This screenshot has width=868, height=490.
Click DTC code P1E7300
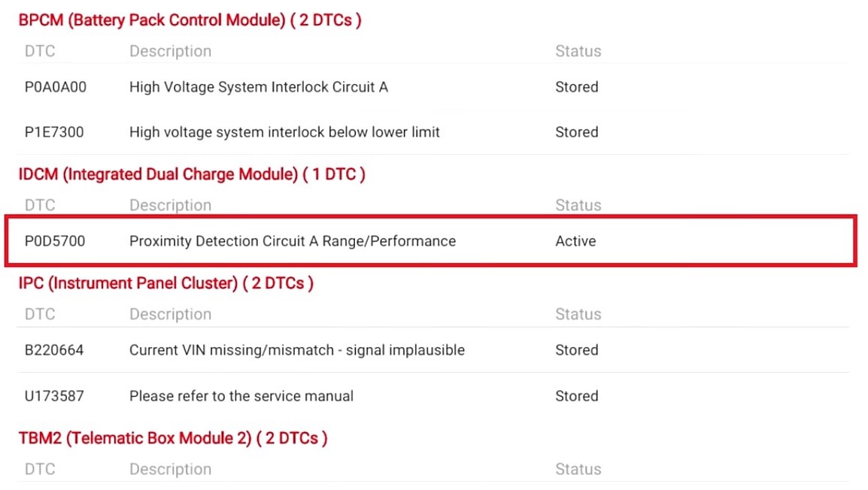[54, 132]
